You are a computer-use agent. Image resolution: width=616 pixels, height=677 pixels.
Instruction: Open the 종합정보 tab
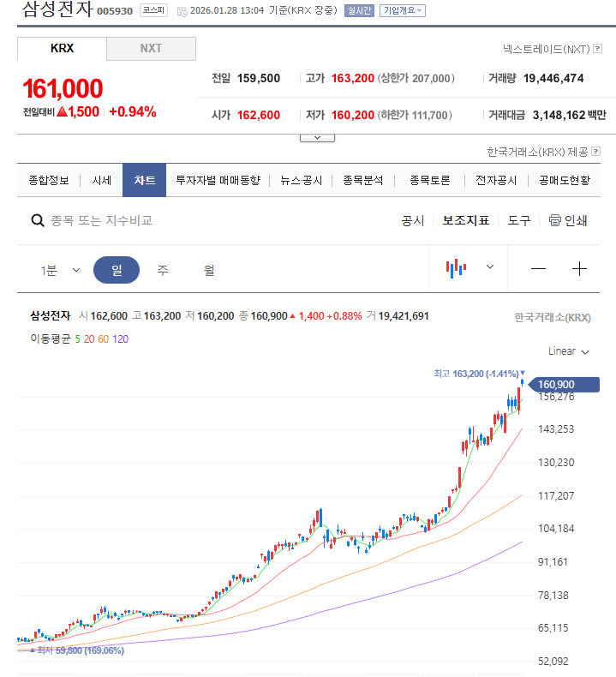tap(49, 180)
